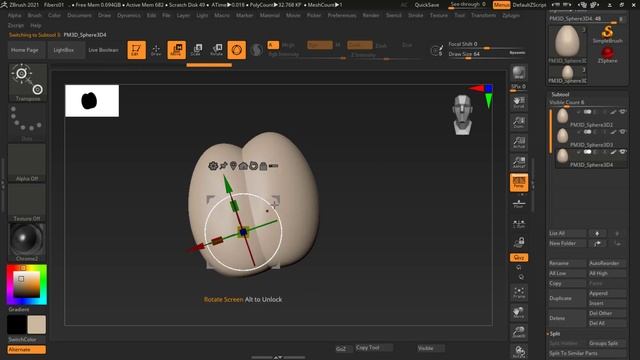Viewport: 640px width, 360px height.
Task: Open the Zplugin menu
Action: click(x=511, y=15)
